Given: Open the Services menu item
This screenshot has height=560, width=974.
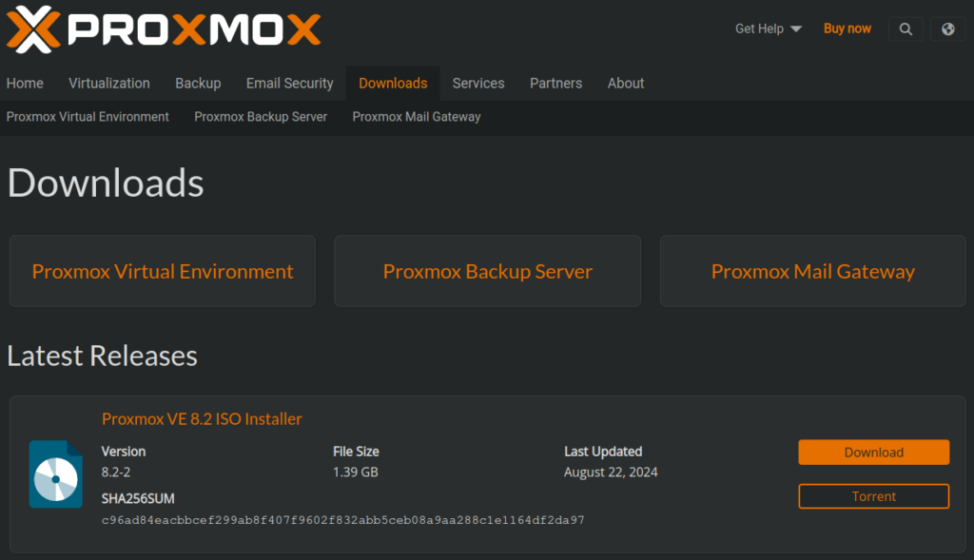Looking at the screenshot, I should tap(477, 83).
